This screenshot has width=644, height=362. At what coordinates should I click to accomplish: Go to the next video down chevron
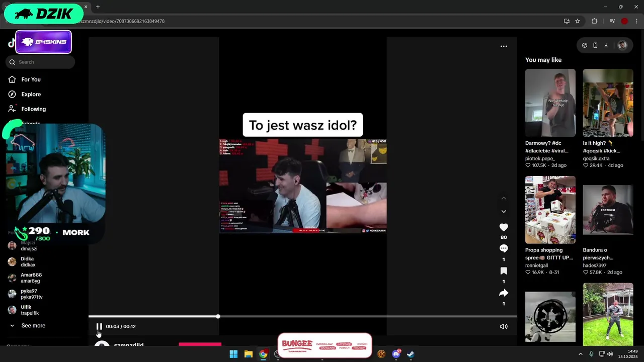pos(504,211)
